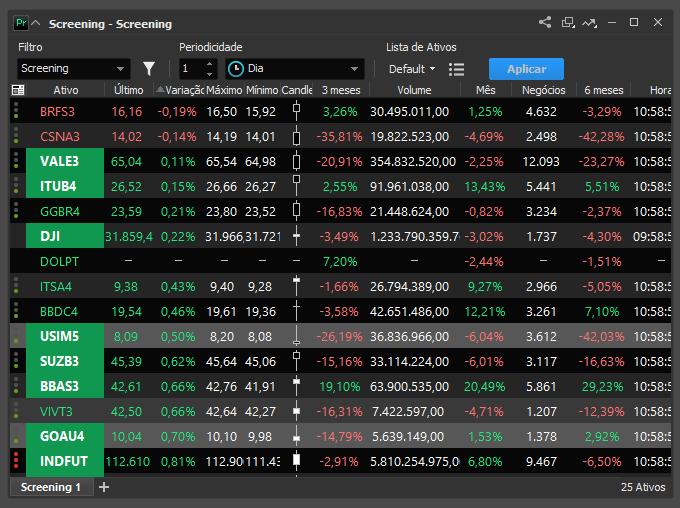Switch to the Screening 1 tab
This screenshot has height=508, width=680.
point(51,487)
